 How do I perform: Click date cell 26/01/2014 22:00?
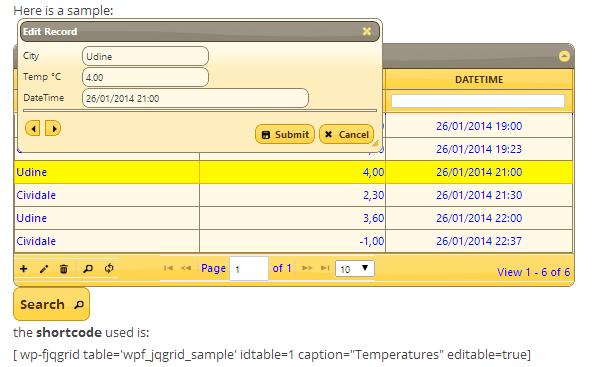tap(479, 218)
